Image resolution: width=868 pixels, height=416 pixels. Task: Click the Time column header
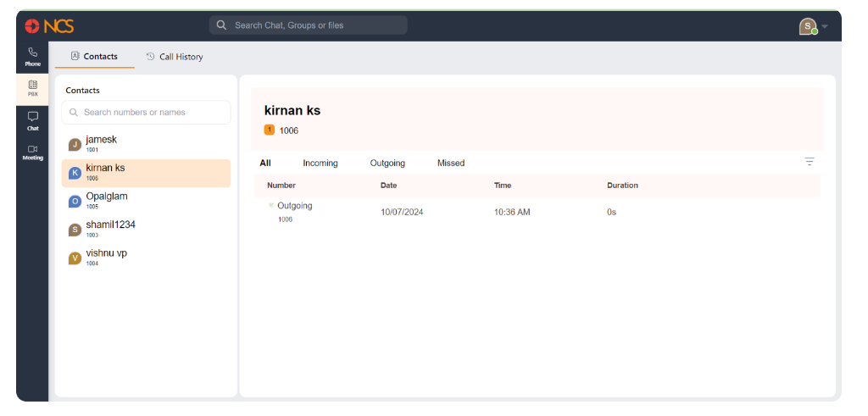pyautogui.click(x=503, y=186)
